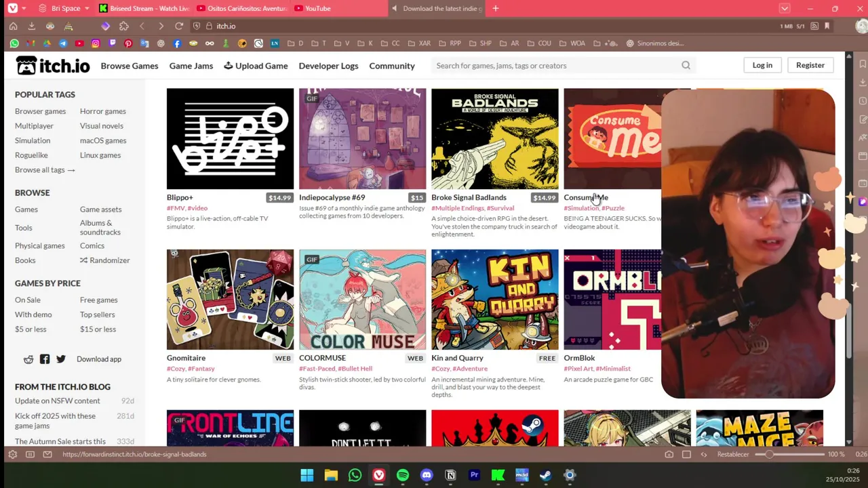Open itch.io Reddit social icon

click(28, 359)
